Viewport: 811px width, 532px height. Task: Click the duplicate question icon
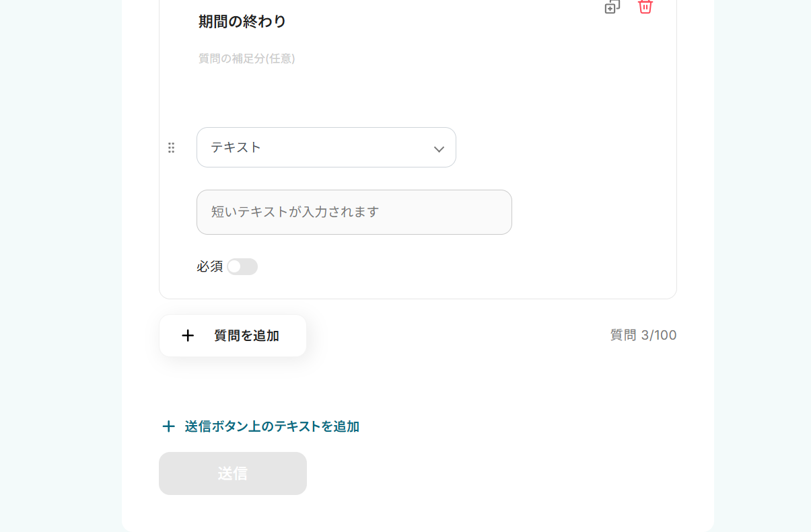pyautogui.click(x=612, y=7)
